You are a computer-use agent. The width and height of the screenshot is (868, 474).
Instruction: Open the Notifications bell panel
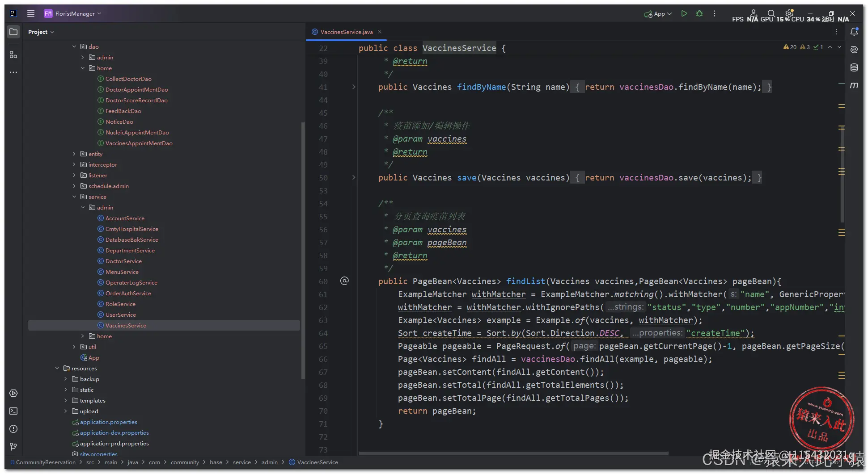pos(854,32)
